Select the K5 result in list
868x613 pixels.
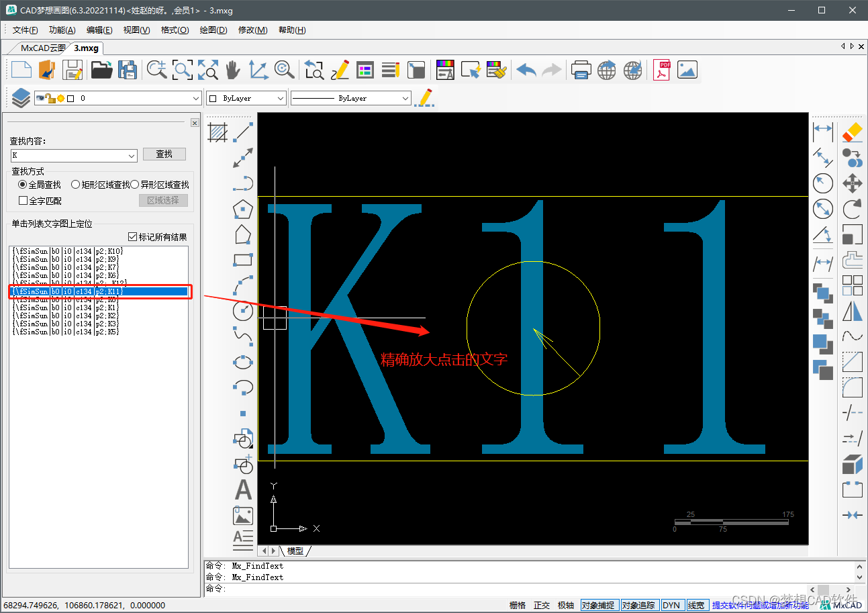pyautogui.click(x=66, y=332)
